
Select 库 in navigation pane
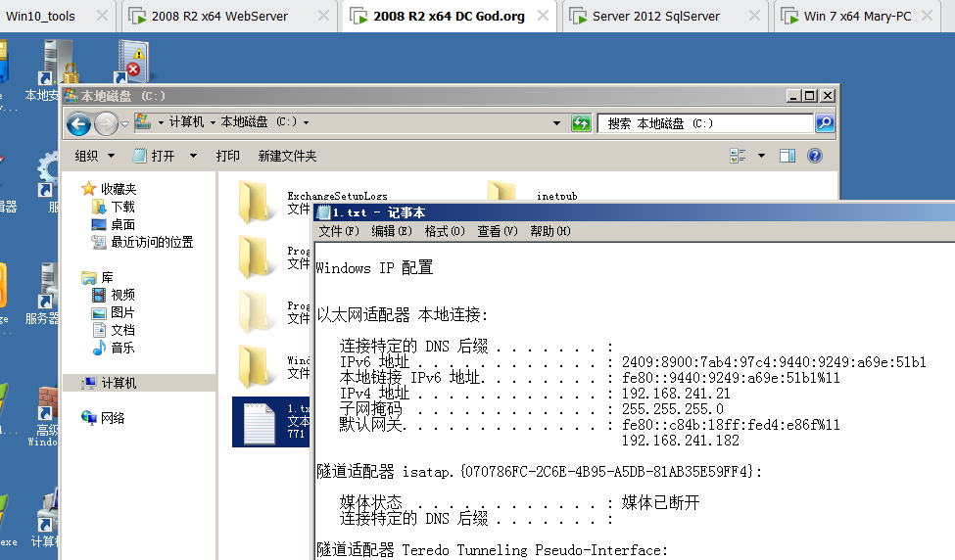[x=107, y=278]
